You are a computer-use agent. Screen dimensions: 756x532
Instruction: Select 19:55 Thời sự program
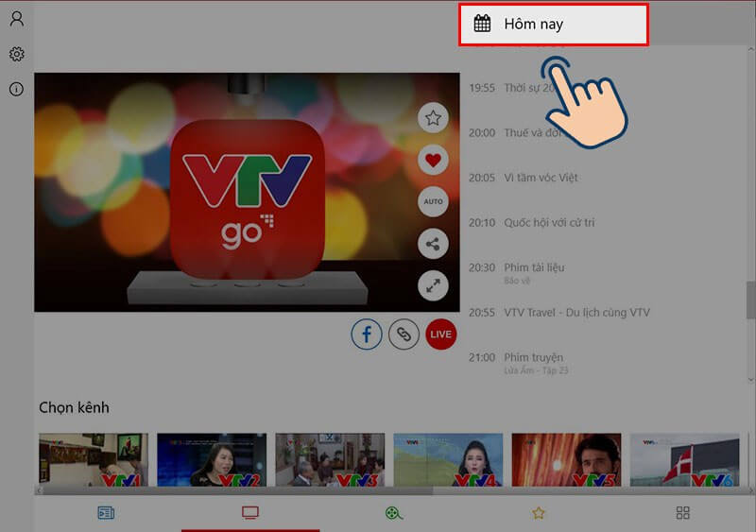pyautogui.click(x=511, y=88)
